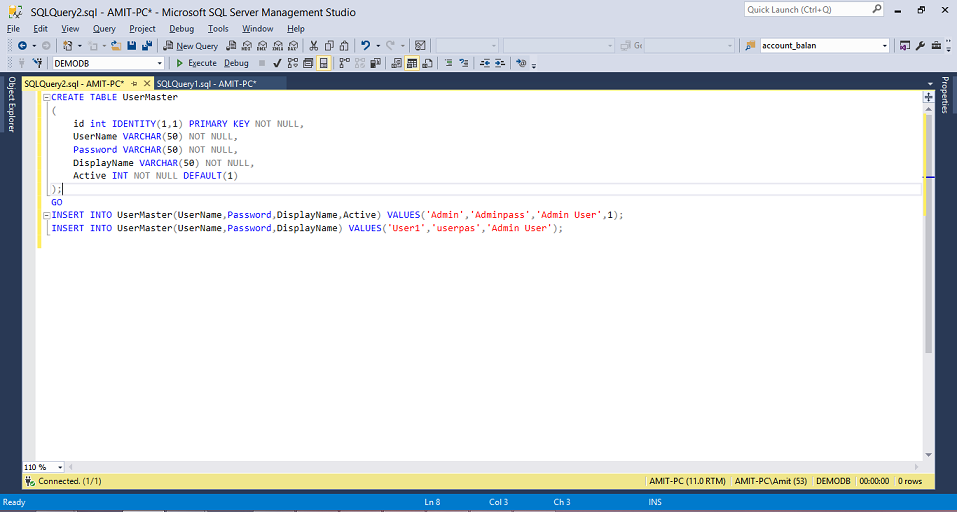Click the Open File folder icon
This screenshot has width=957, height=512.
coord(115,45)
